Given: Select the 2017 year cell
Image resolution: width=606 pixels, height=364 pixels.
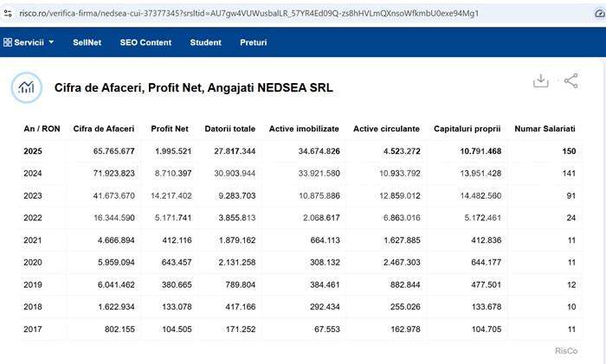Looking at the screenshot, I should click(x=33, y=329).
